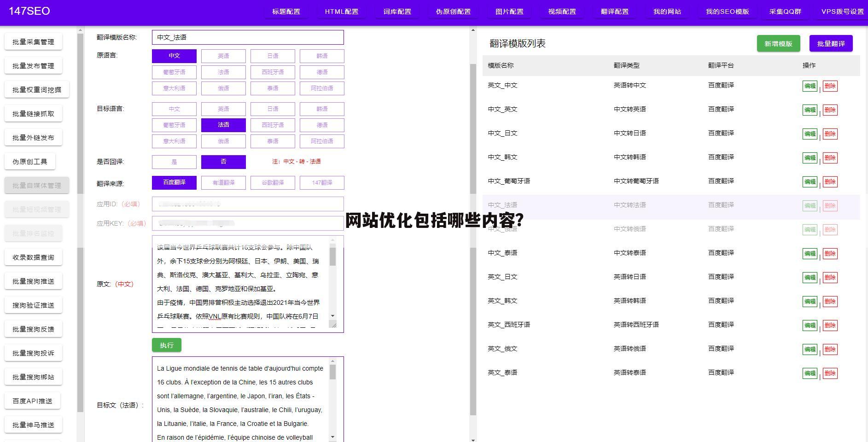Click the 目标文 textarea scroll-down arrow

pos(332,436)
